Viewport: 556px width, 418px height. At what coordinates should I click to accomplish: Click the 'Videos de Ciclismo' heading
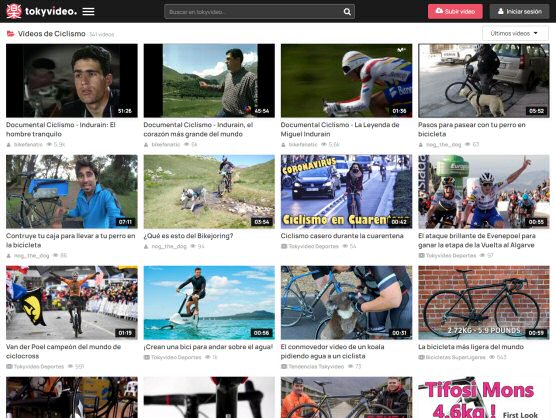pos(52,34)
